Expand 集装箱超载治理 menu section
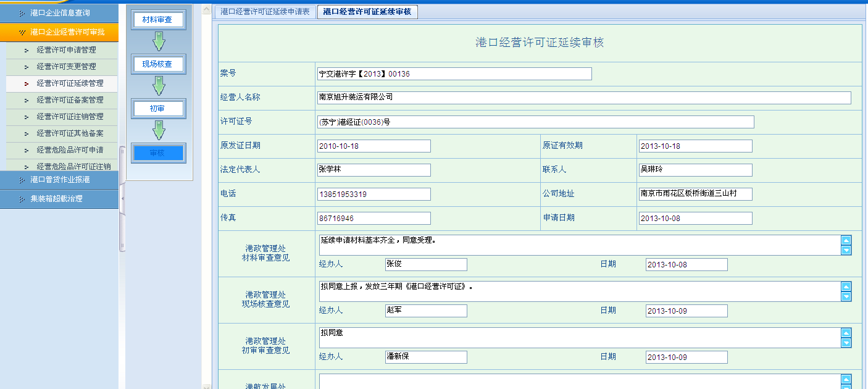This screenshot has width=868, height=389. [x=59, y=199]
